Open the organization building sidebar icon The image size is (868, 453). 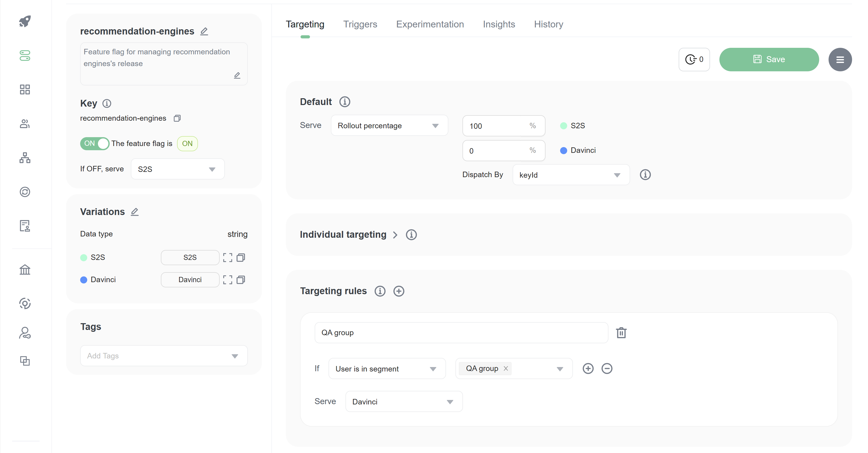(x=25, y=270)
